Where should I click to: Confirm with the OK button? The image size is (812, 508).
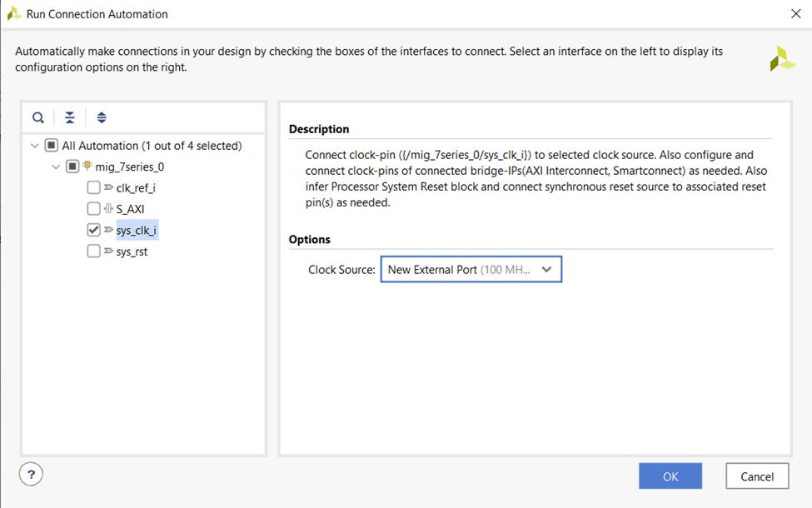(670, 476)
